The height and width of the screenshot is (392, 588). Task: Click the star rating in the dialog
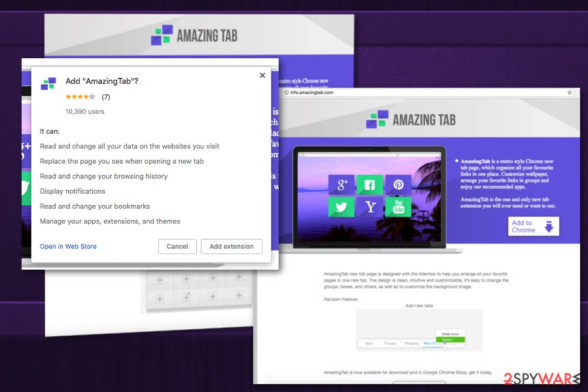coord(80,97)
